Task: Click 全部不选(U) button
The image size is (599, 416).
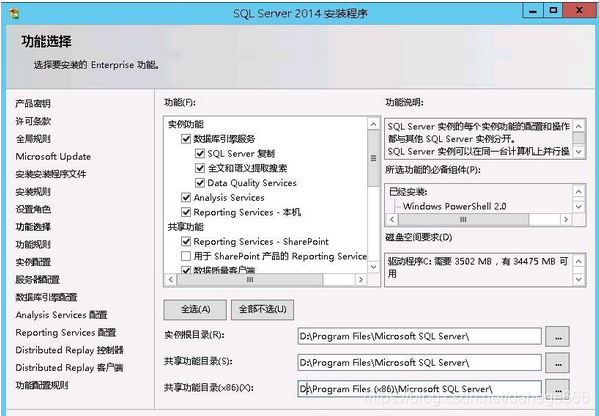Action: [x=262, y=309]
